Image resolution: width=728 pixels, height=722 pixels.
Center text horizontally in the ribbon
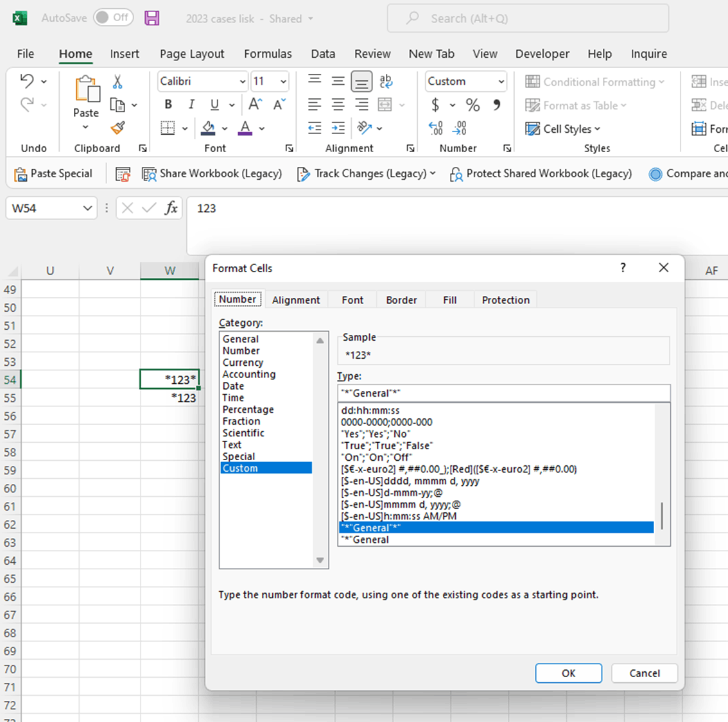click(x=338, y=105)
